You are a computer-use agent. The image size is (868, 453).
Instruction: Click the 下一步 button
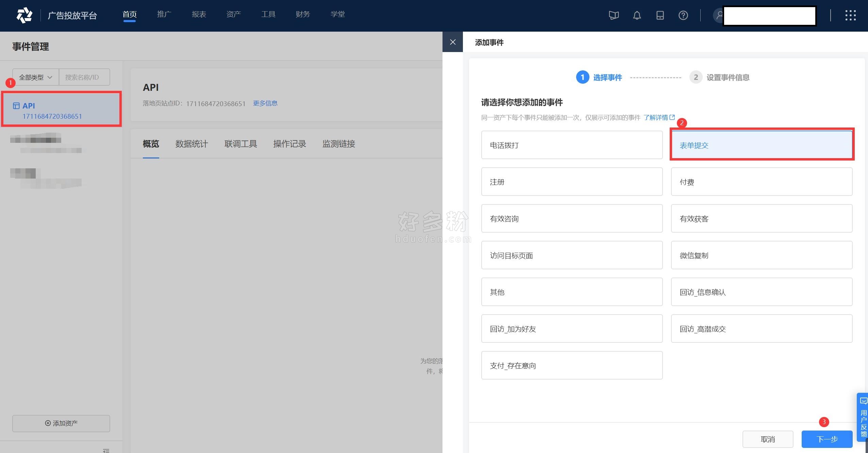(827, 439)
